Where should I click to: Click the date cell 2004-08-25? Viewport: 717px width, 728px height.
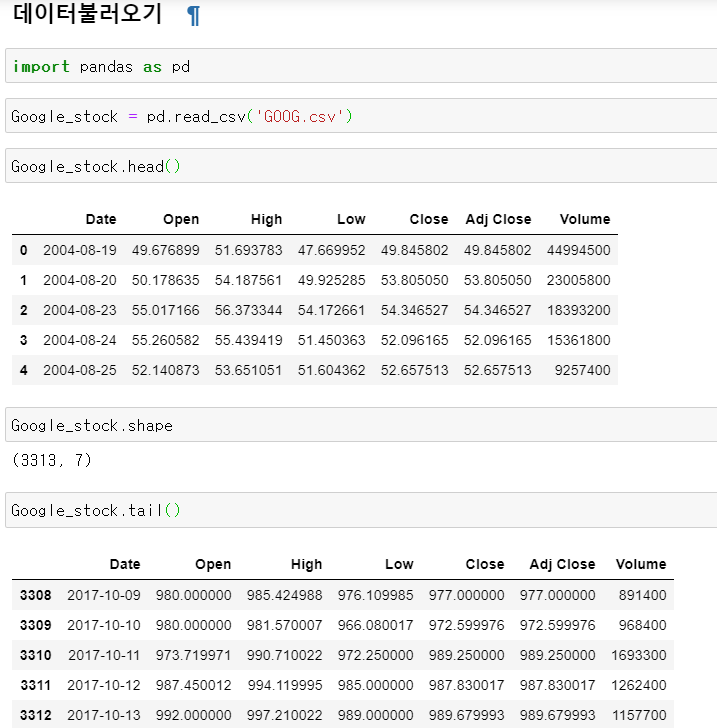(80, 370)
